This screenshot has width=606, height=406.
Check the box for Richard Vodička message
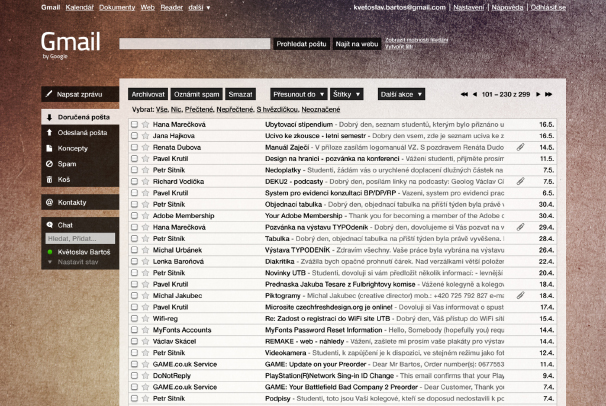(x=133, y=181)
